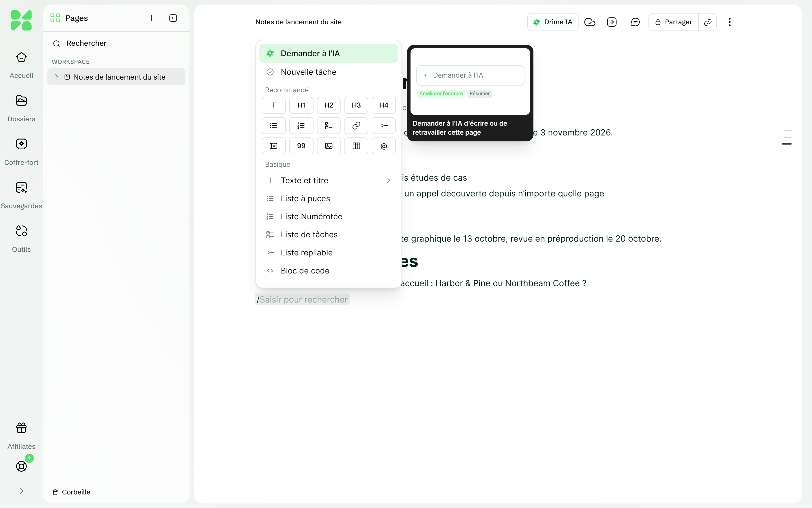Choose the H2 heading button
812x508 pixels.
[x=328, y=105]
